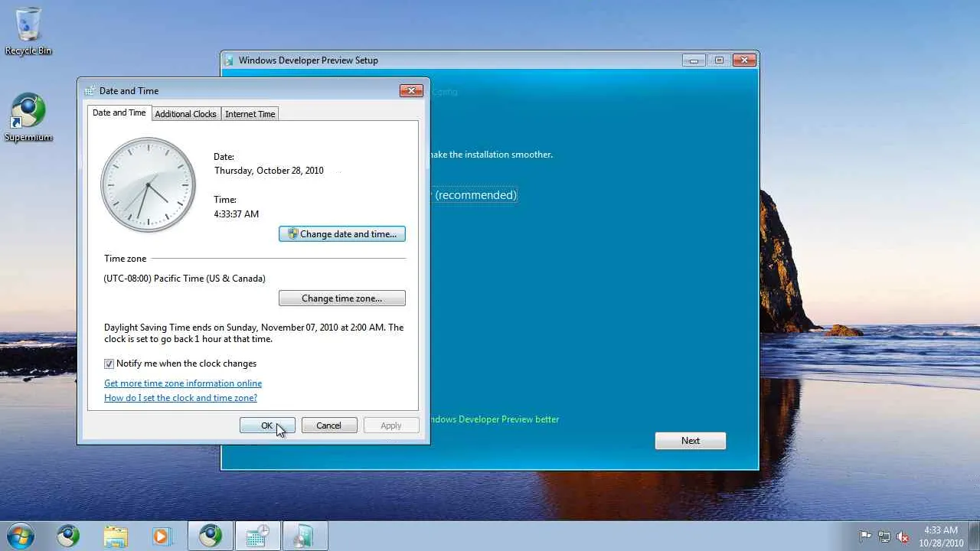
Task: Click the Show desktop strip on taskbar
Action: [974, 536]
